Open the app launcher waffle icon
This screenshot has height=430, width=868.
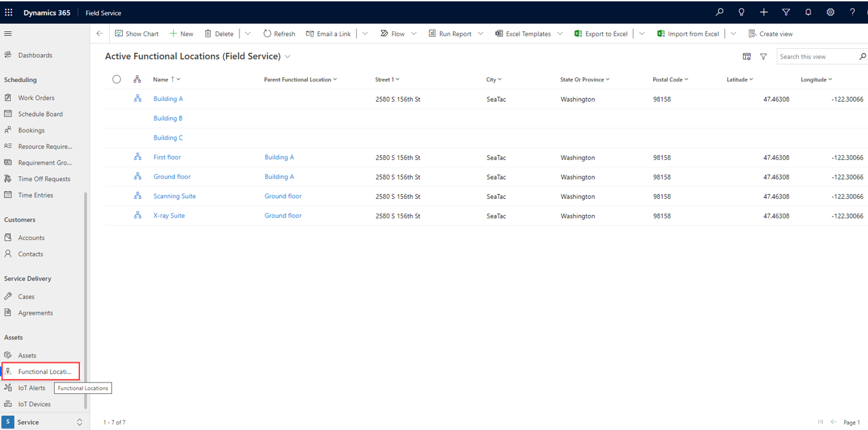[9, 12]
